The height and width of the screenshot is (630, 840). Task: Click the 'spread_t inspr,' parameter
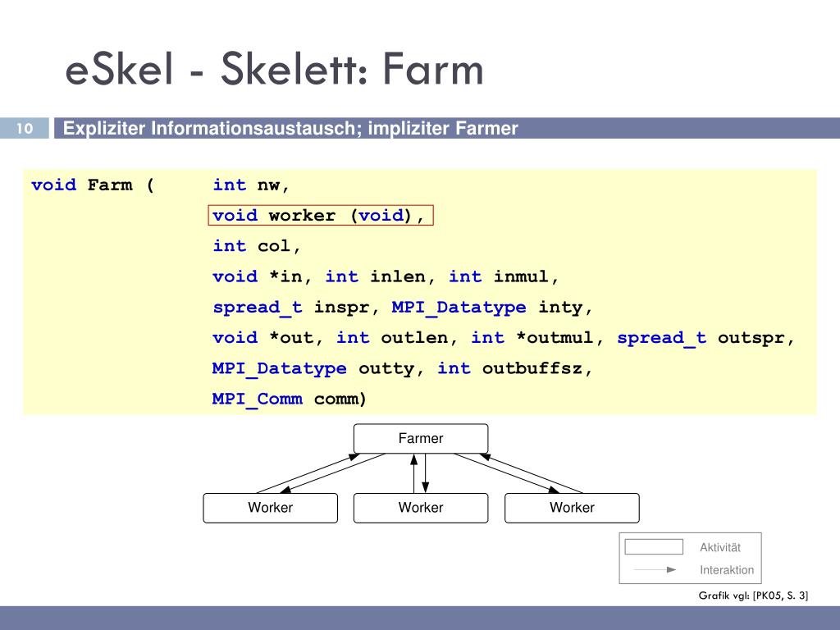pos(296,307)
